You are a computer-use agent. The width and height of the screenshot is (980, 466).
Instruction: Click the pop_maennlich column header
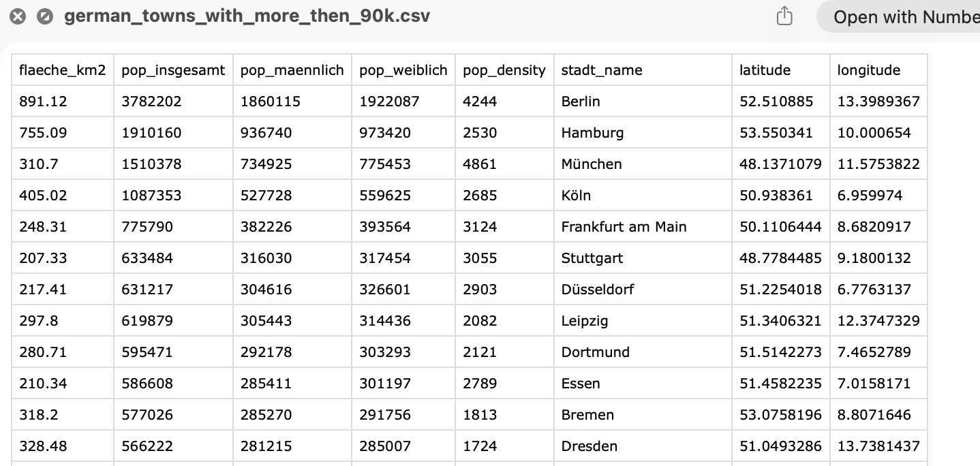pos(292,69)
